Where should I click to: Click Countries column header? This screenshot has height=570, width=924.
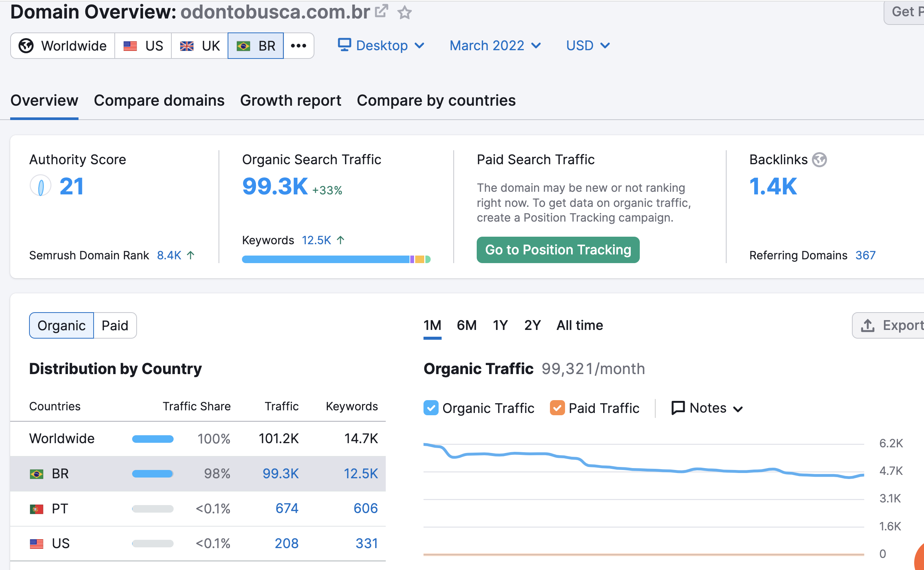point(55,406)
